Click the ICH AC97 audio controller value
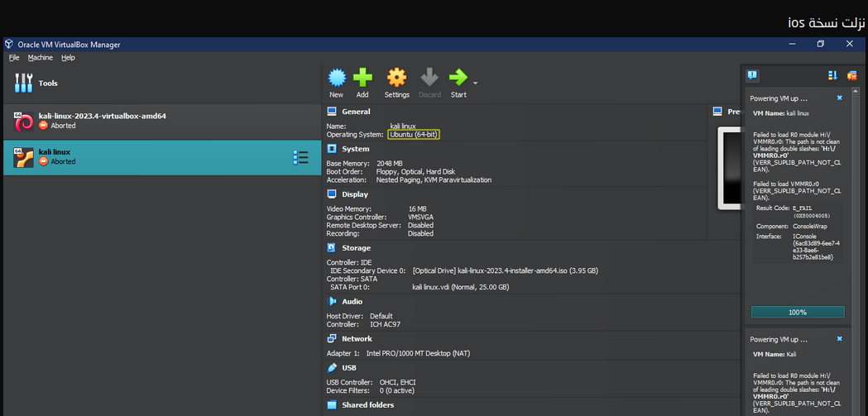This screenshot has width=868, height=416. pos(386,324)
